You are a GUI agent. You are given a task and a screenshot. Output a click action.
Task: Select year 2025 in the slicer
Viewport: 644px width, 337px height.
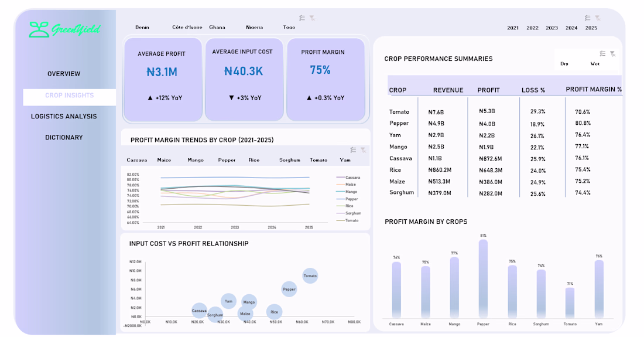pos(591,28)
